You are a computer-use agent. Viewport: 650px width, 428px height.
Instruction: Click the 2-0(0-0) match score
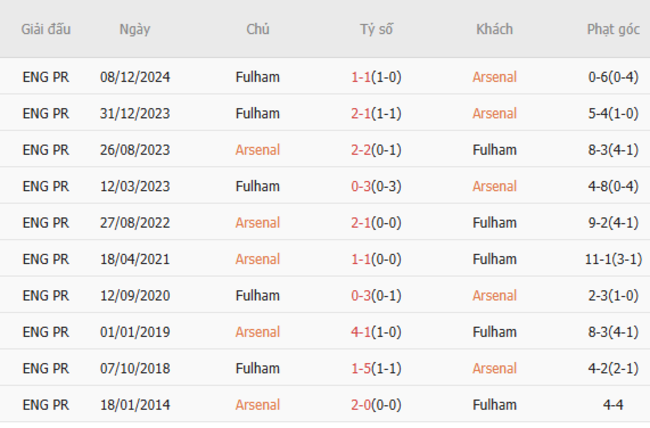(x=377, y=405)
